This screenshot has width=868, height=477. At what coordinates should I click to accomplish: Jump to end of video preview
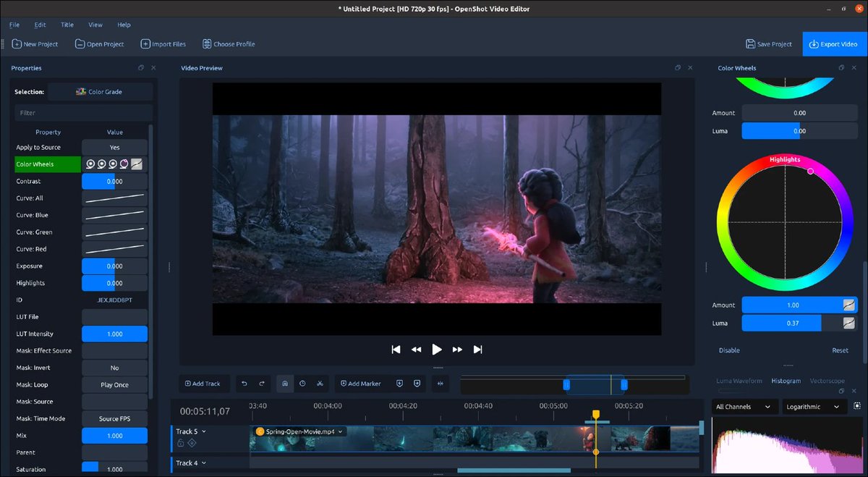click(x=477, y=350)
